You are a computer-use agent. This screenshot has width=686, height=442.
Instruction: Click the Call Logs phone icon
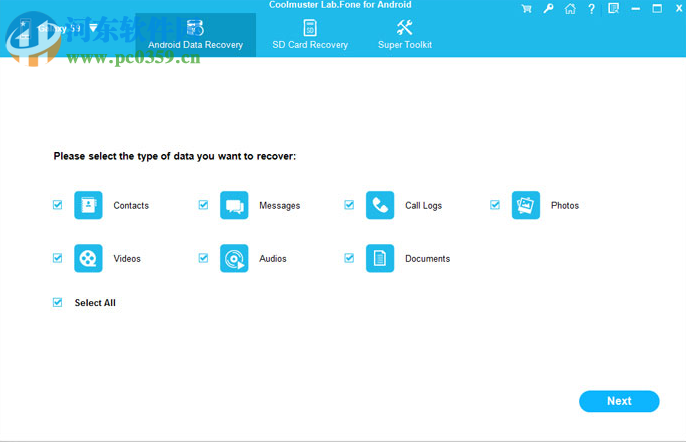[380, 205]
